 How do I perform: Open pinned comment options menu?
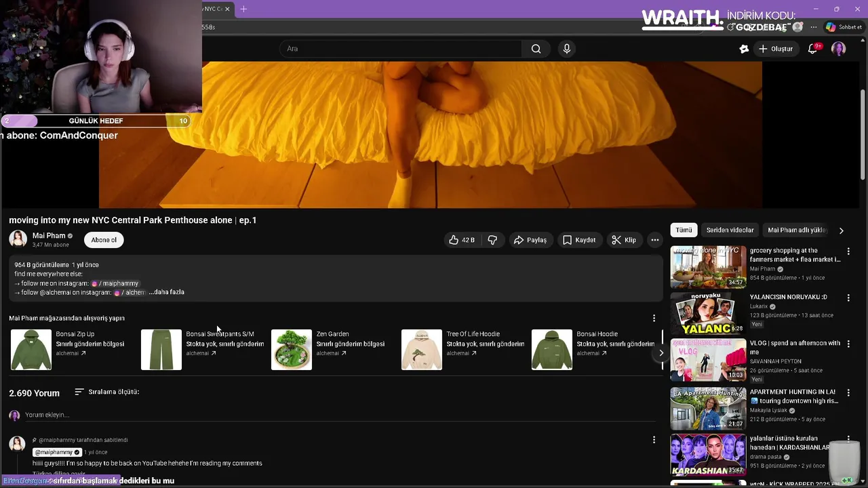654,440
